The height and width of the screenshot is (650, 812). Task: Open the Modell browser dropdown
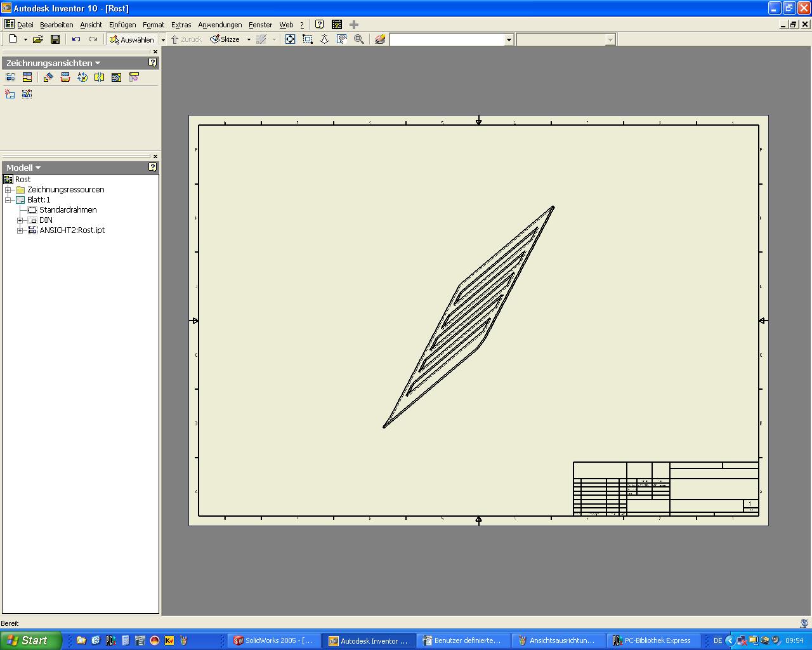[38, 168]
